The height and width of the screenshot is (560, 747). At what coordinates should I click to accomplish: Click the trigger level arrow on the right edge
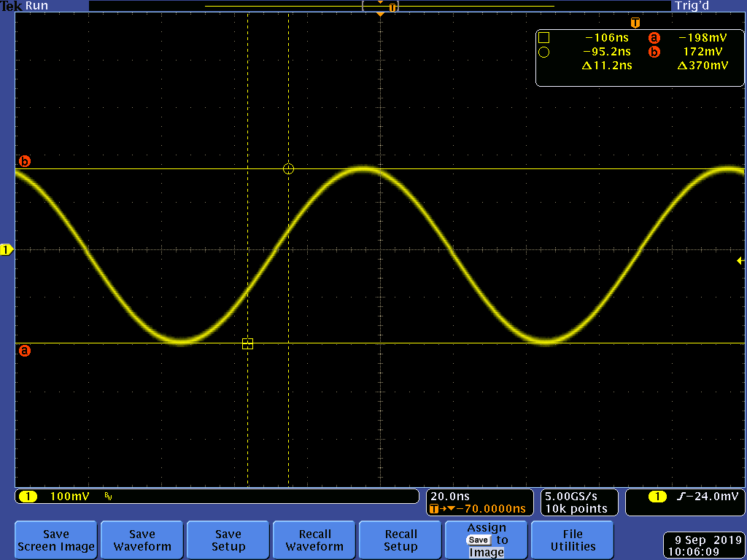[740, 260]
